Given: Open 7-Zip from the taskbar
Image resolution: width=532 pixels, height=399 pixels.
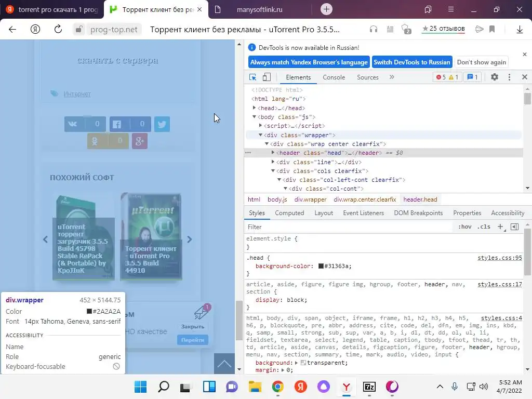Looking at the screenshot, I should click(x=369, y=387).
